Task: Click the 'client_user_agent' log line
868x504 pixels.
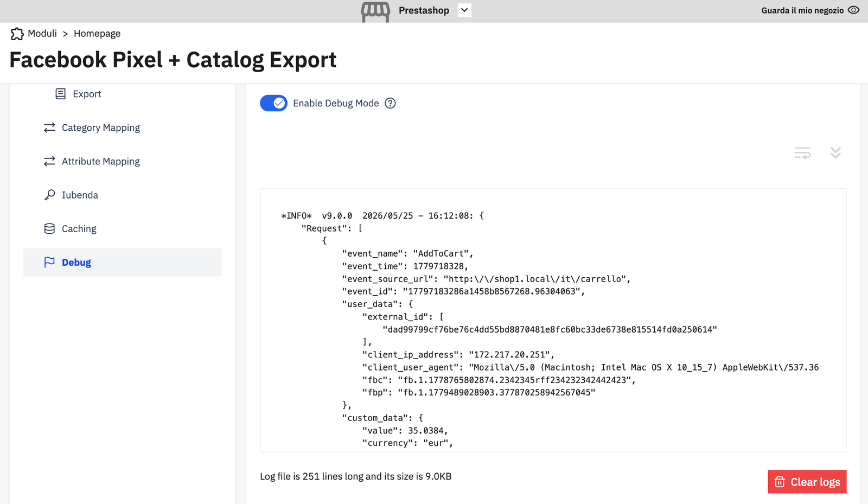Action: [x=591, y=367]
